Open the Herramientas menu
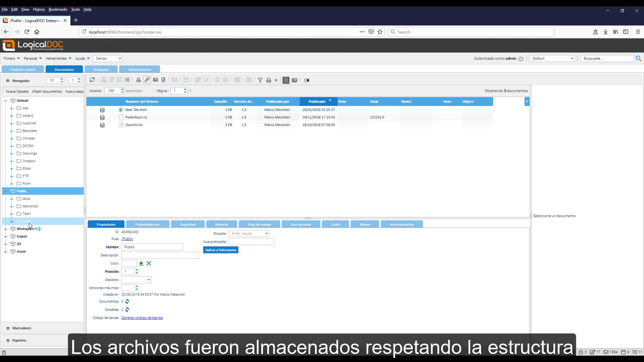Screen dimensions: 644x362 click(58, 58)
